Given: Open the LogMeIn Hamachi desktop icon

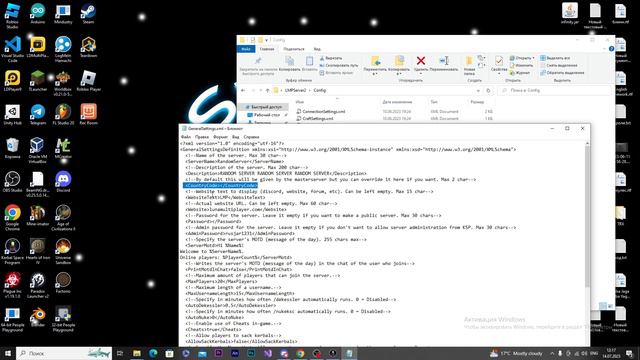Looking at the screenshot, I should tap(63, 49).
